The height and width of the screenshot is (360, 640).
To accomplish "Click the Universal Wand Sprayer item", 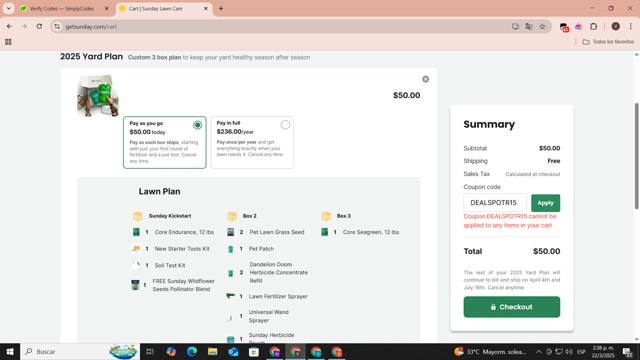I will (x=269, y=316).
